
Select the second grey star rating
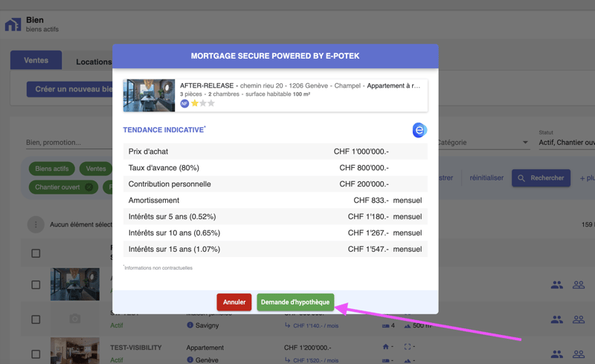(203, 103)
